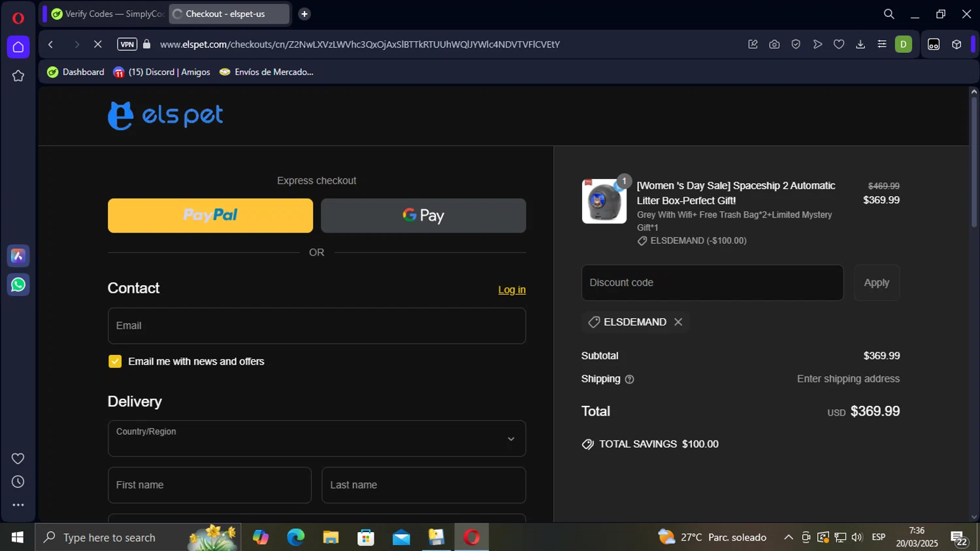980x551 pixels.
Task: Select Checkout - elspet-us tab
Action: (229, 14)
